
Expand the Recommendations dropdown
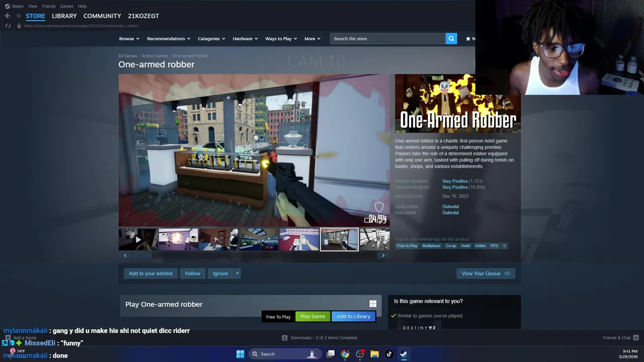[x=169, y=39]
